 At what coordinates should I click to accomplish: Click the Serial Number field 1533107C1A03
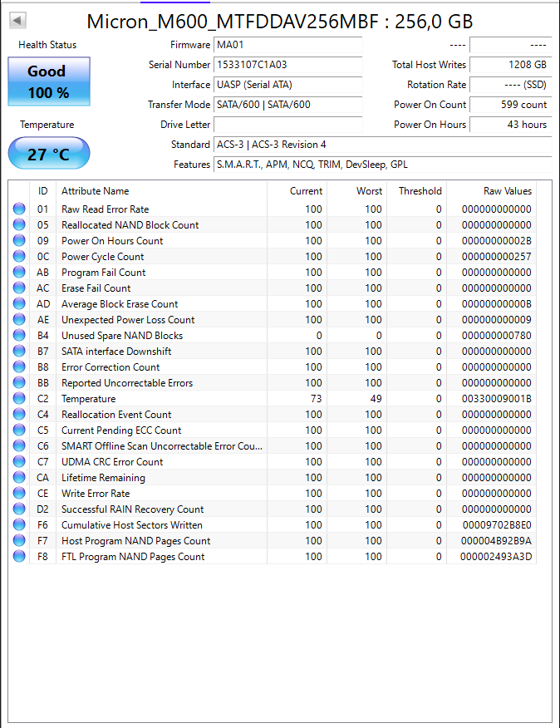coord(288,65)
